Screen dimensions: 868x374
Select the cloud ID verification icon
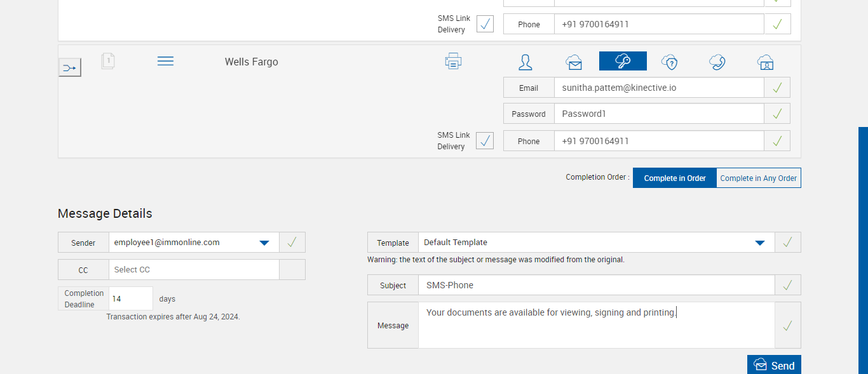[x=765, y=62]
